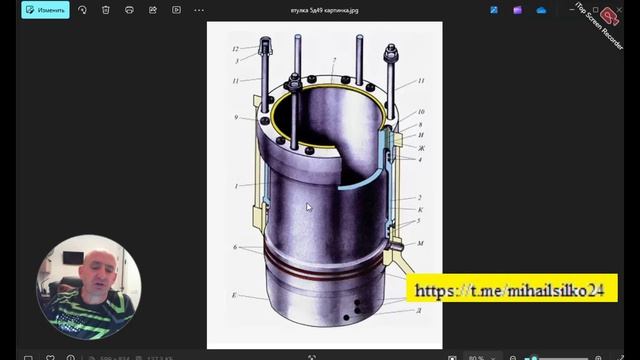Share the image using the share icon
Image resolution: width=640 pixels, height=360 pixels.
point(153,10)
